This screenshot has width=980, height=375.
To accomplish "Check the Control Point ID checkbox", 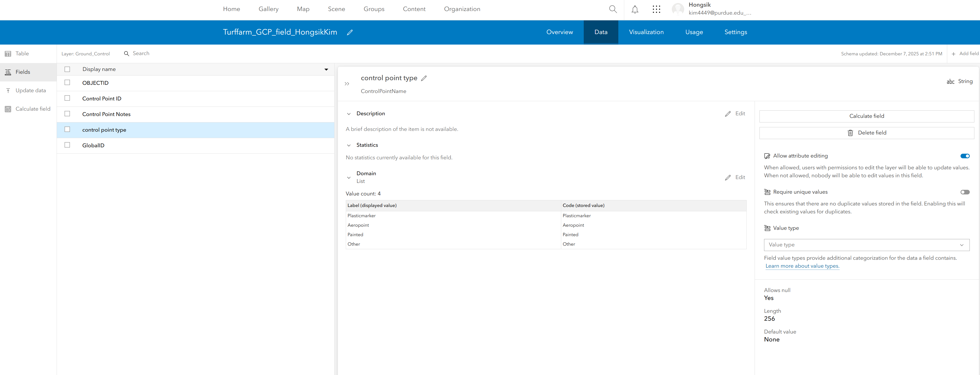I will [67, 98].
